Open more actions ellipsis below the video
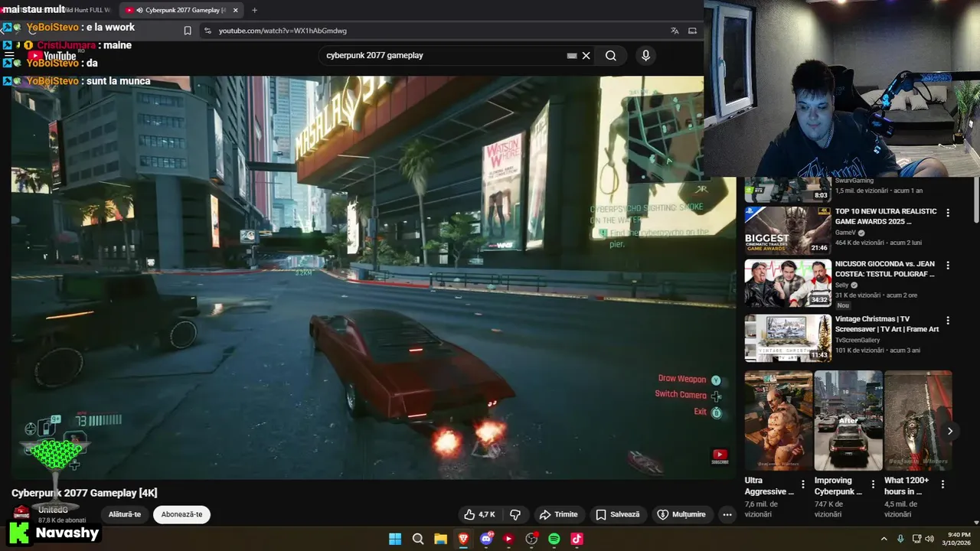This screenshot has height=551, width=980. pyautogui.click(x=727, y=514)
